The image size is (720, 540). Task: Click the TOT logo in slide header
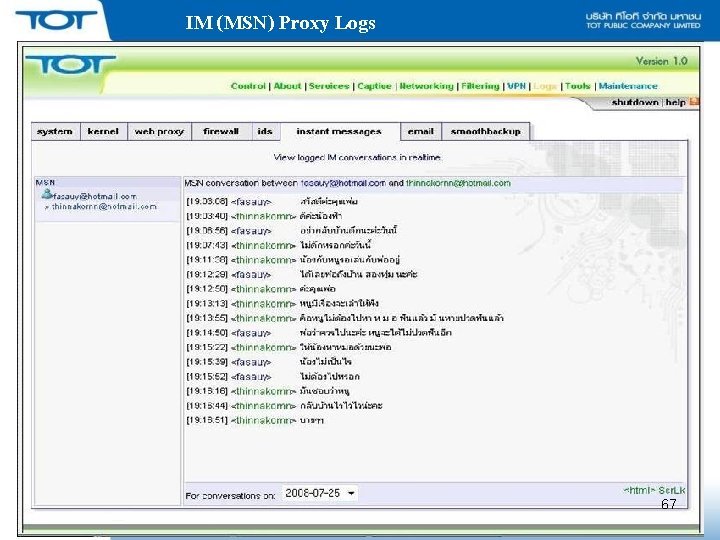tap(56, 20)
